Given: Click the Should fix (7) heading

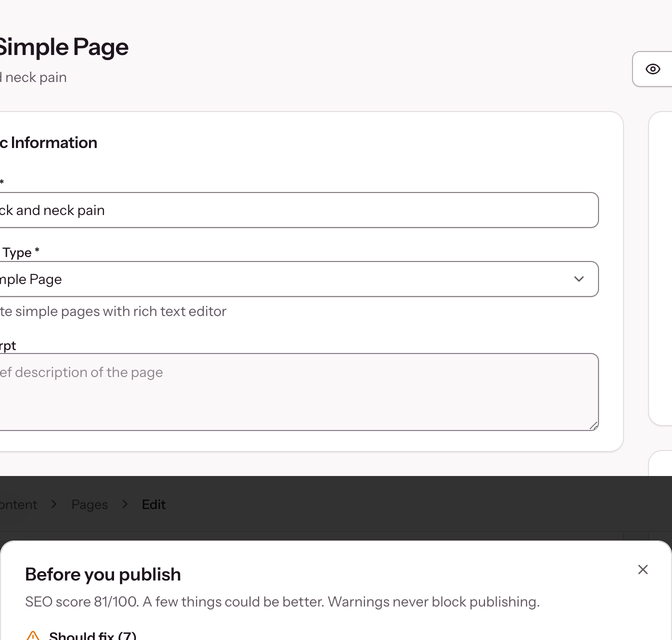Looking at the screenshot, I should pyautogui.click(x=92, y=635).
